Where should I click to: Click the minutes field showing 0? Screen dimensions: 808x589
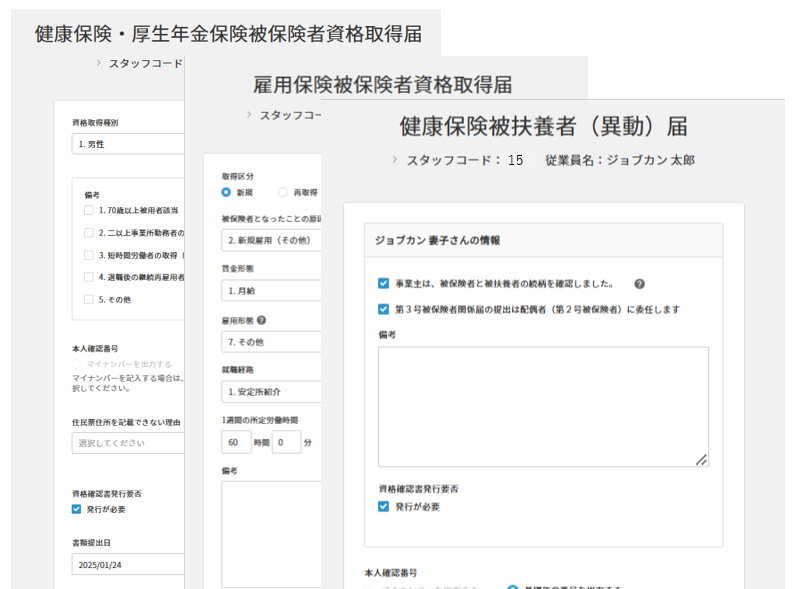tap(285, 442)
